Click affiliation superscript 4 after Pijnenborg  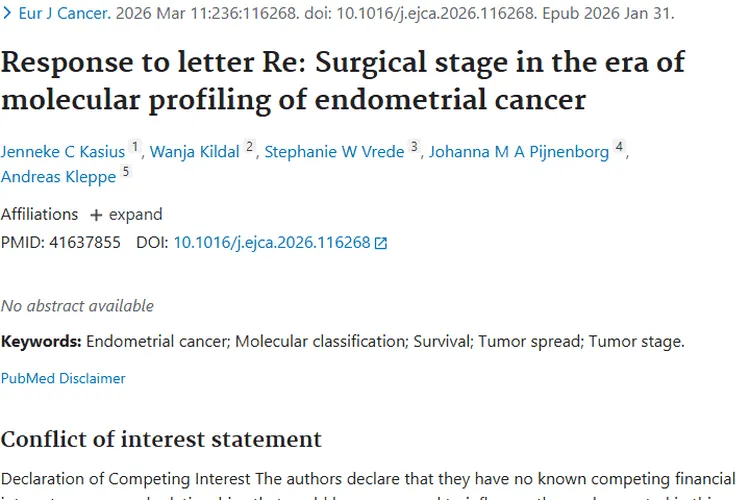[x=619, y=148]
